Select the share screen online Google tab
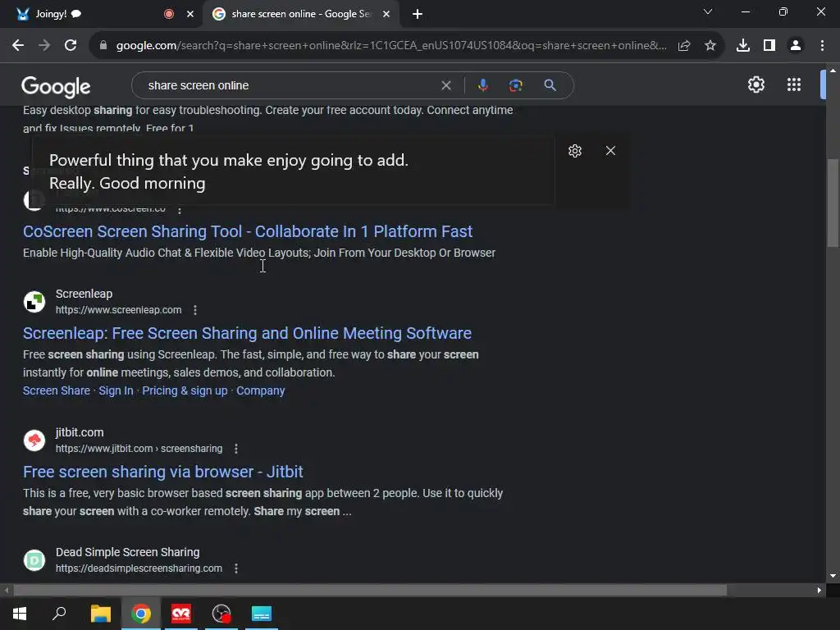Image resolution: width=840 pixels, height=630 pixels. pyautogui.click(x=301, y=14)
